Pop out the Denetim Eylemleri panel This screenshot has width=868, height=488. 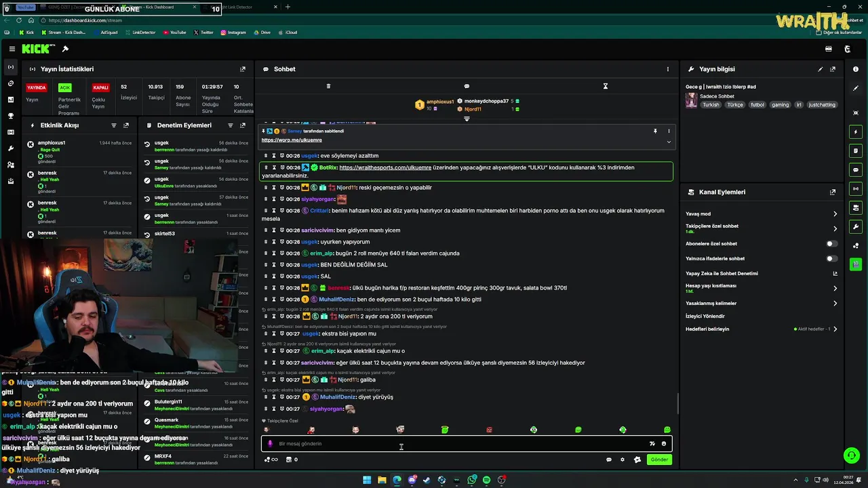click(x=243, y=125)
